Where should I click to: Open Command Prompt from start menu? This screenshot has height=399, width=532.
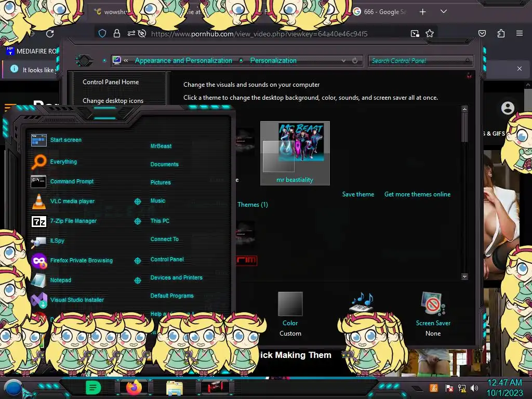(62, 181)
